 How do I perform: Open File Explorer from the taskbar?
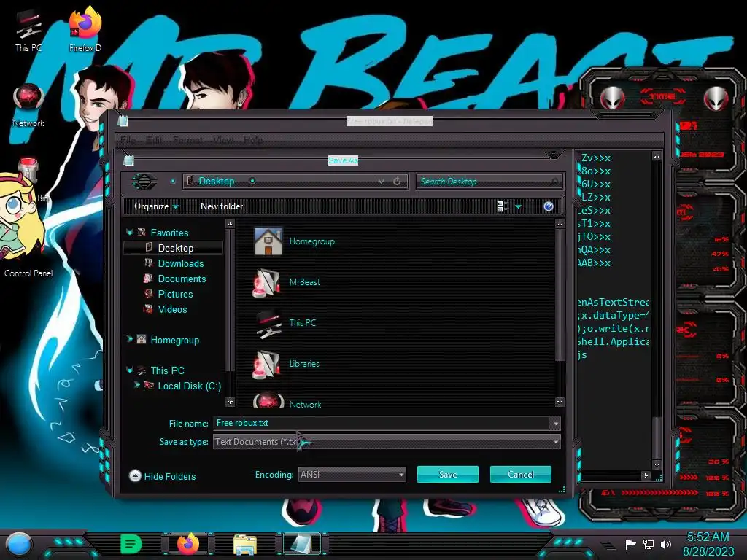click(245, 544)
